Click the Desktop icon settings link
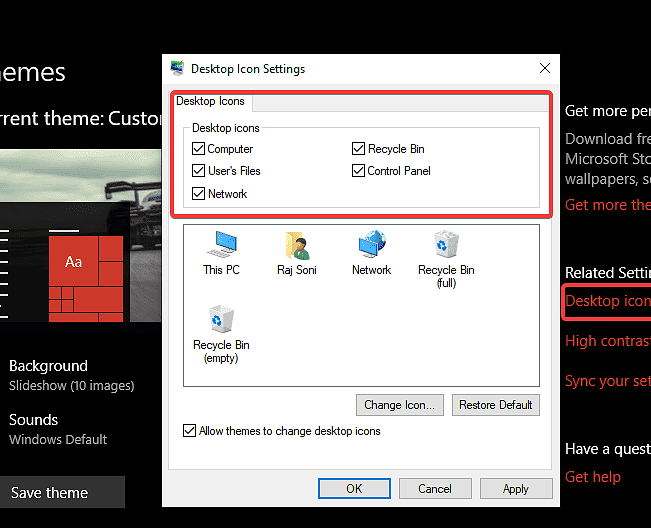The image size is (651, 528). [608, 301]
